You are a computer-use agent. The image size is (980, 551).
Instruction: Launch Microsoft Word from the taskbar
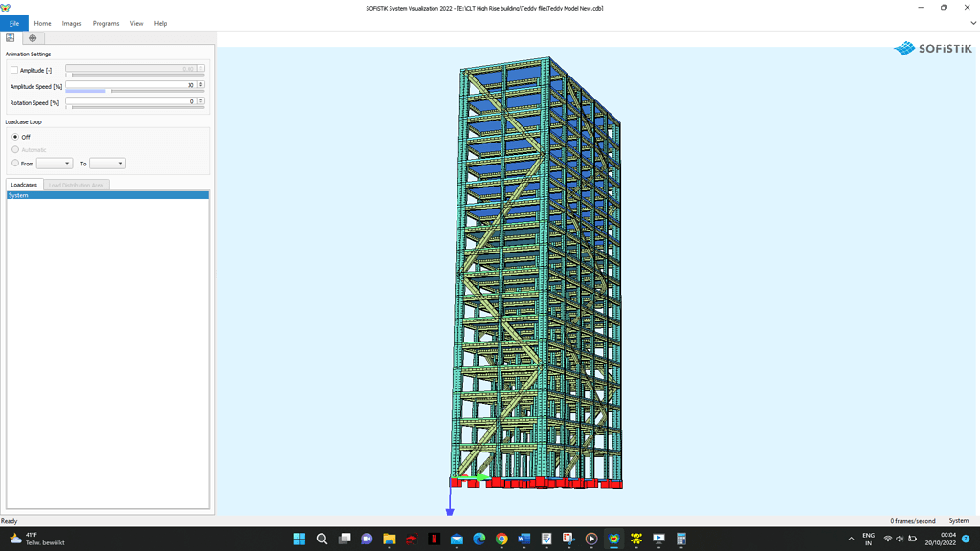523,540
